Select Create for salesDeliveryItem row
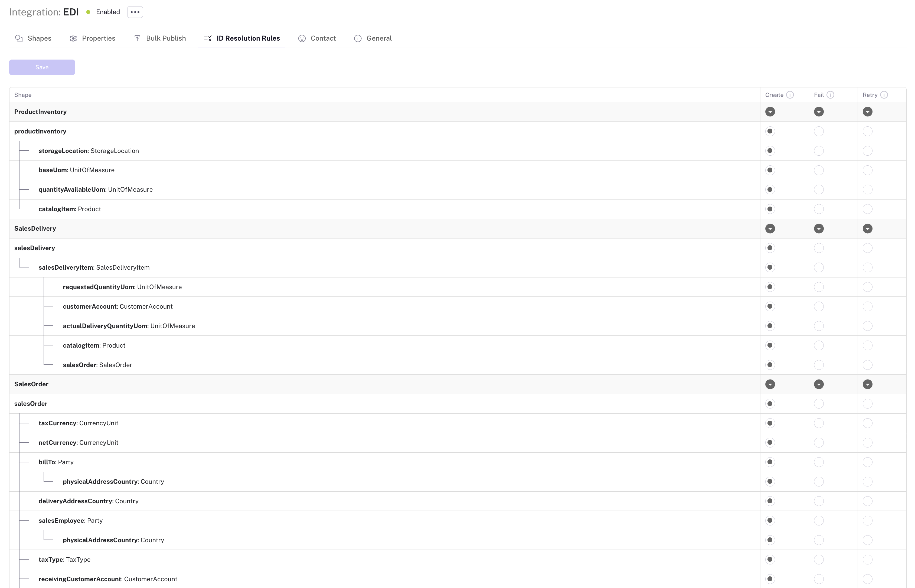 770,267
